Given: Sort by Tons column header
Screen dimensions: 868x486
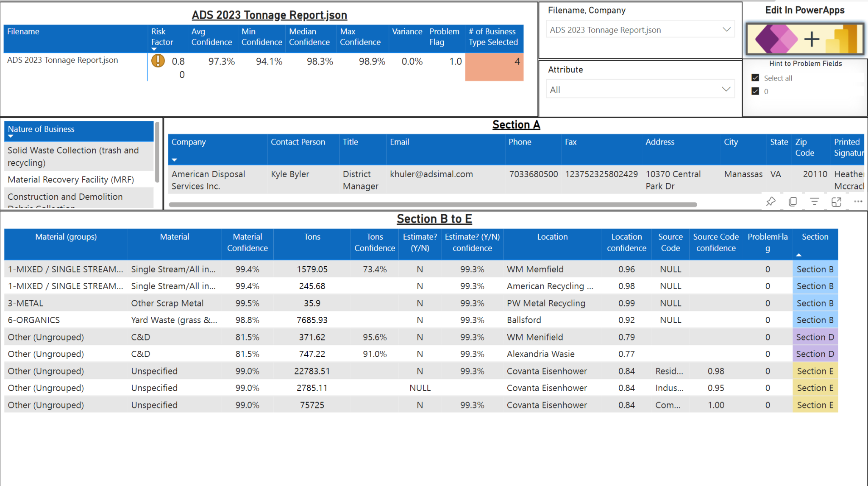Looking at the screenshot, I should click(312, 237).
